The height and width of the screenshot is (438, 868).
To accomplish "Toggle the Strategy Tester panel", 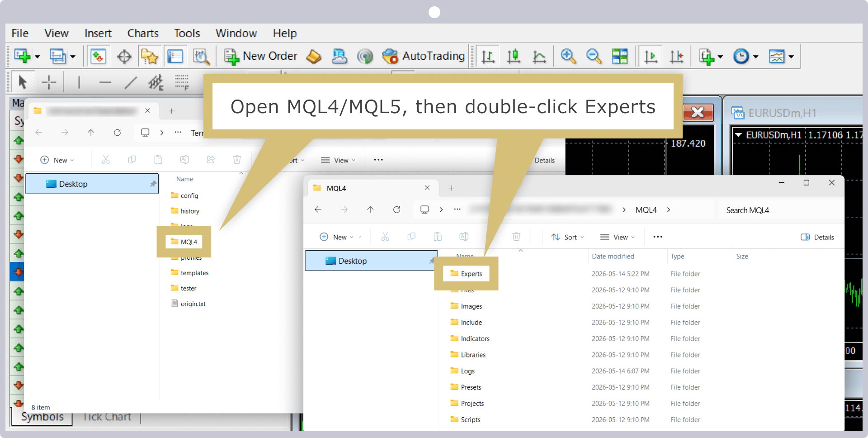I will 201,56.
